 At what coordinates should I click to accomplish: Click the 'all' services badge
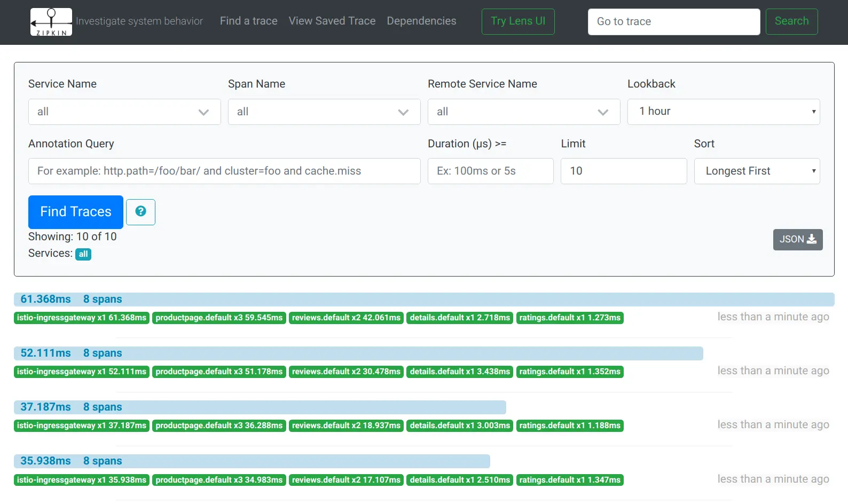coord(83,254)
